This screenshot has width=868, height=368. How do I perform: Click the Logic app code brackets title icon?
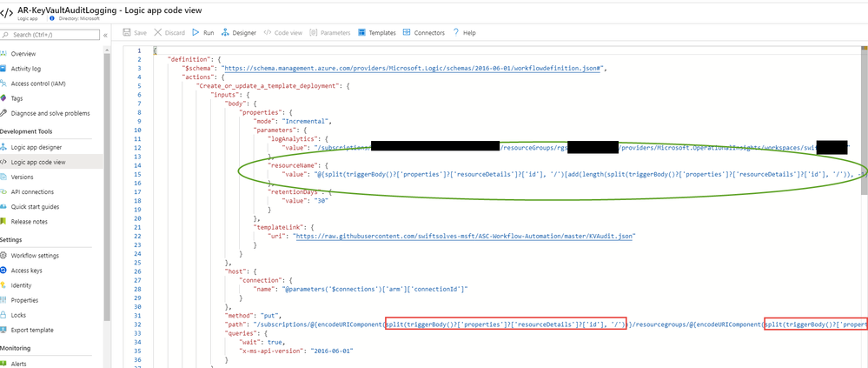pyautogui.click(x=7, y=13)
